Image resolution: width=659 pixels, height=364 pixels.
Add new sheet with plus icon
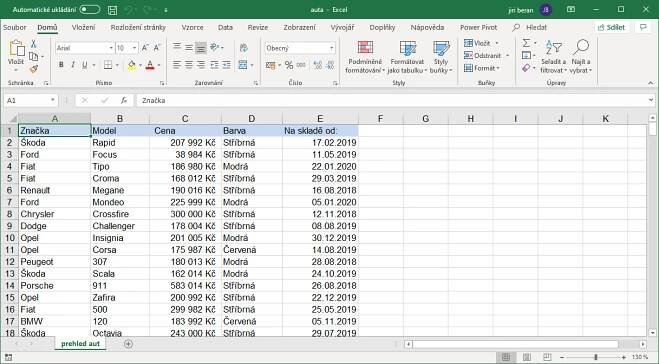click(x=128, y=344)
